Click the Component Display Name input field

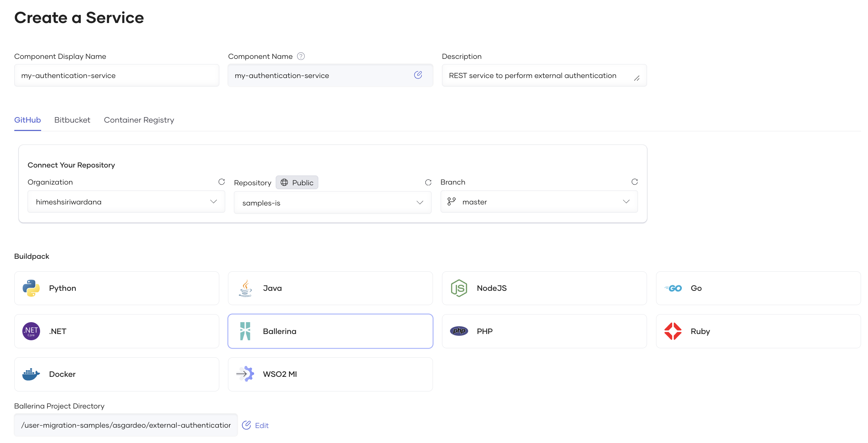(x=117, y=75)
